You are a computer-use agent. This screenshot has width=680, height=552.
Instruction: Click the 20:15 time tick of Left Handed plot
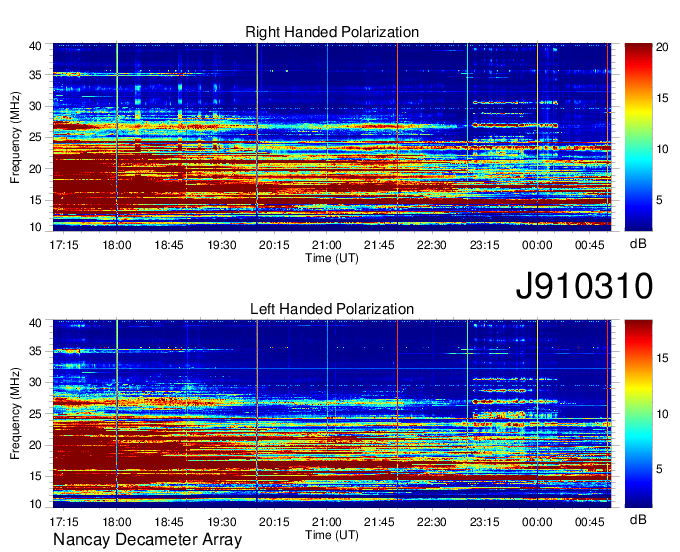(274, 522)
